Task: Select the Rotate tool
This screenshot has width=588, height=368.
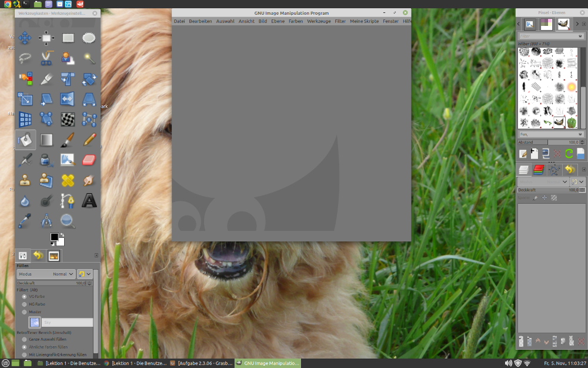Action: tap(89, 79)
